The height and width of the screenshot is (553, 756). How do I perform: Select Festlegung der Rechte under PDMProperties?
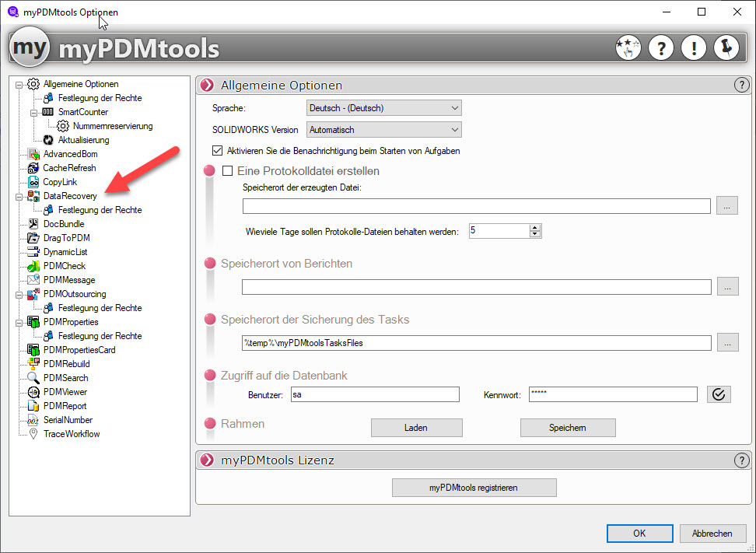[100, 335]
